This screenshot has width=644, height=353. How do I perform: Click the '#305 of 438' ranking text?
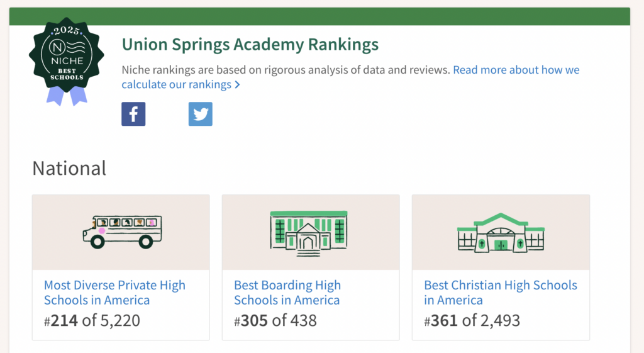coord(275,320)
